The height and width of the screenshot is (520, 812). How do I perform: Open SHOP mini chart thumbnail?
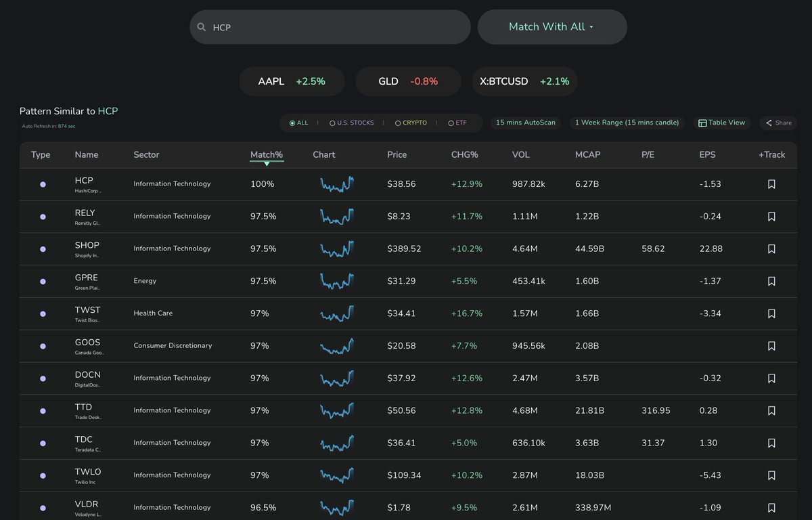(337, 249)
